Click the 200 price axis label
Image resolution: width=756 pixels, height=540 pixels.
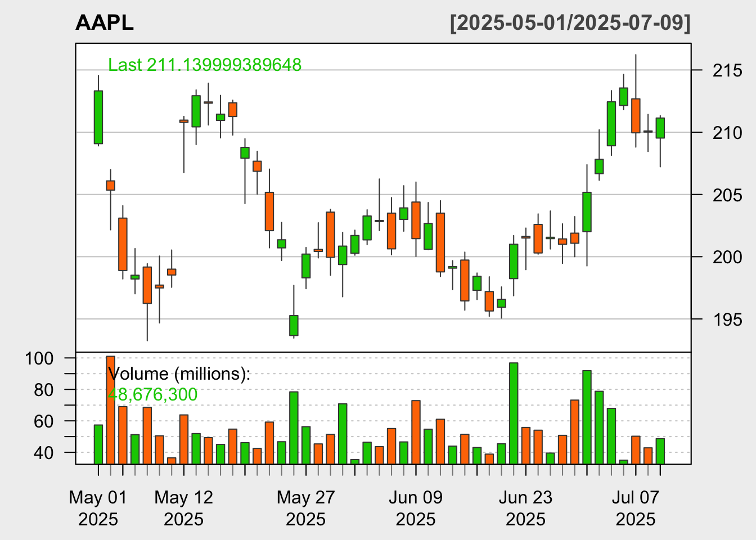click(x=727, y=257)
